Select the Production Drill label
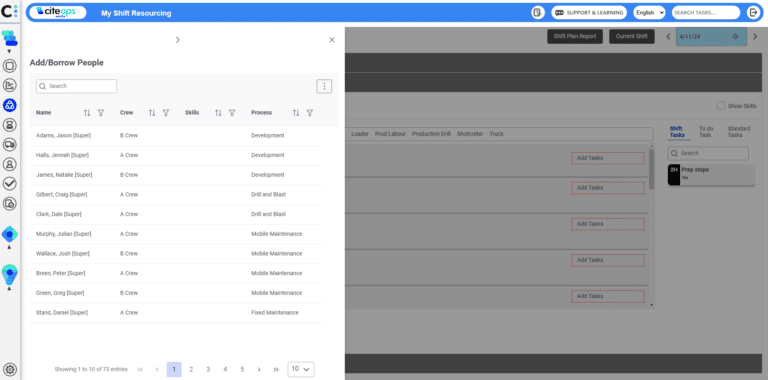Screen dimensions: 768x380 pos(431,134)
